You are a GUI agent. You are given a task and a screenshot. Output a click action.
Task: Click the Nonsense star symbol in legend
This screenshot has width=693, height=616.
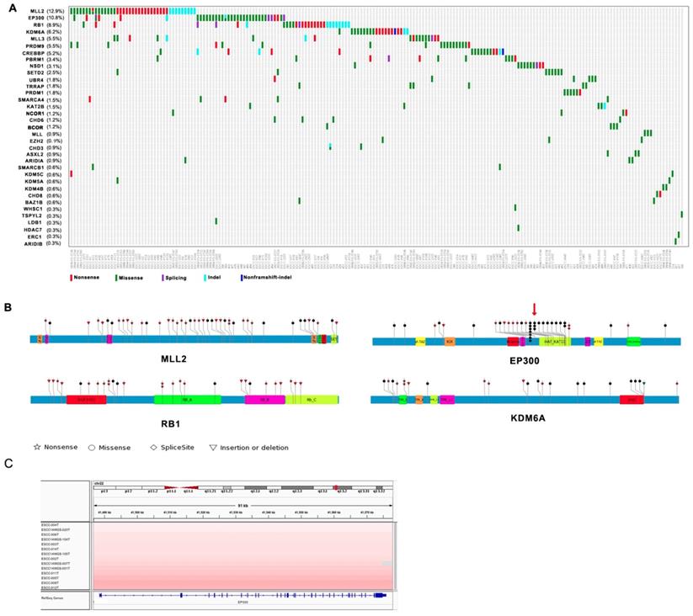point(37,447)
